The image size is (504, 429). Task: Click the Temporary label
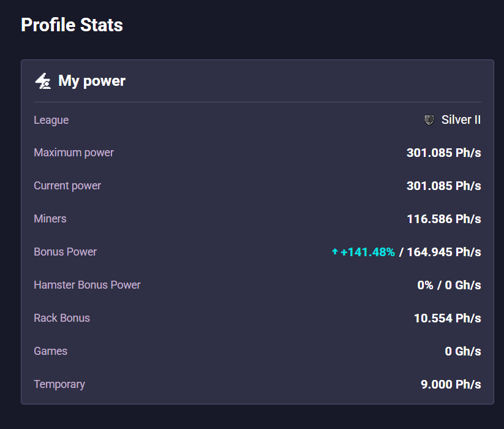[59, 384]
